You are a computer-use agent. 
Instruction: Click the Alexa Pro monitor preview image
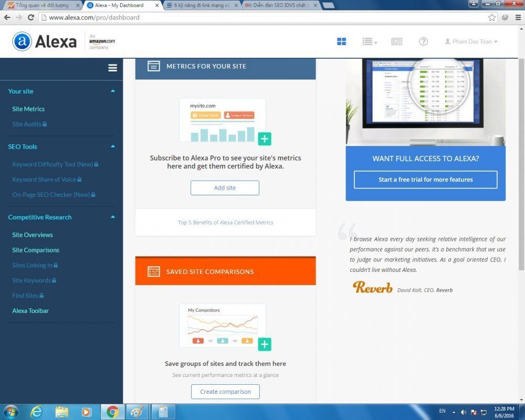pos(426,102)
